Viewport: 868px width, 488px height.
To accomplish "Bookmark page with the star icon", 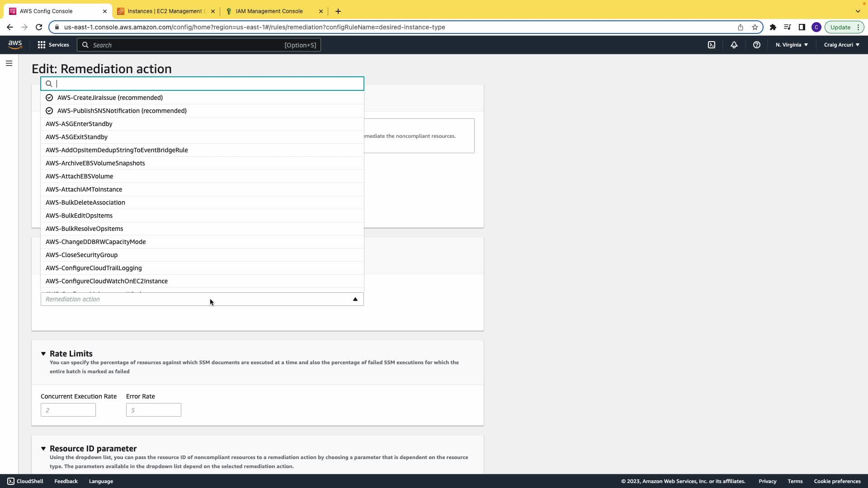I will click(x=755, y=27).
